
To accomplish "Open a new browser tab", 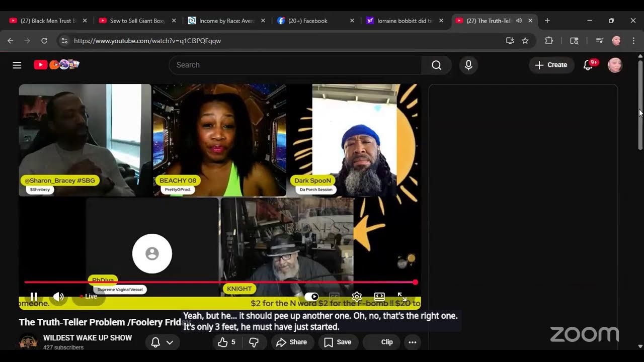I will (x=547, y=21).
